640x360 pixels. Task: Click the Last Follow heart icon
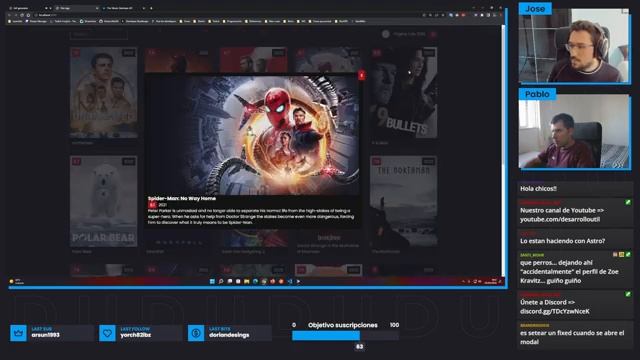pyautogui.click(x=107, y=333)
